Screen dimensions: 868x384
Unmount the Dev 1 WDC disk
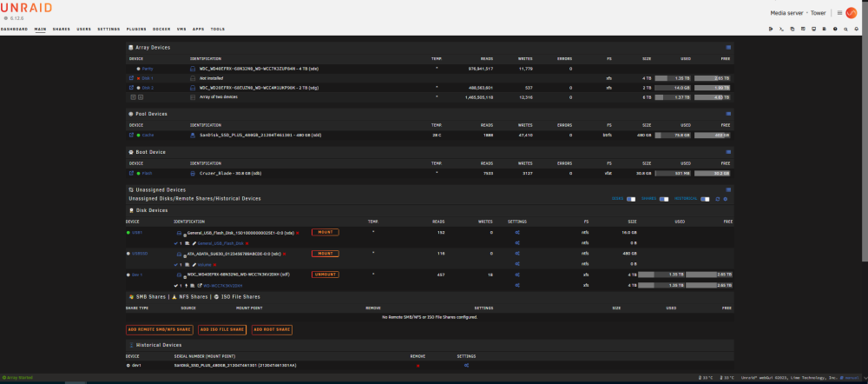pyautogui.click(x=325, y=275)
